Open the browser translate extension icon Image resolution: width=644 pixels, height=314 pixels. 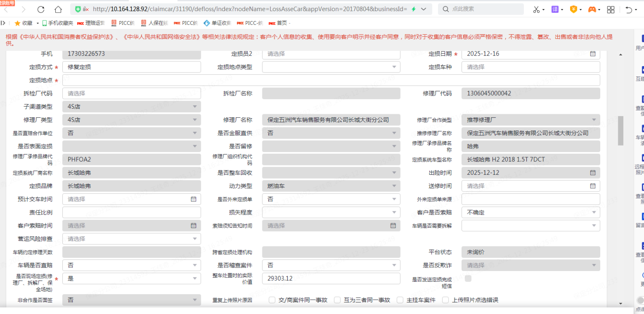555,9
